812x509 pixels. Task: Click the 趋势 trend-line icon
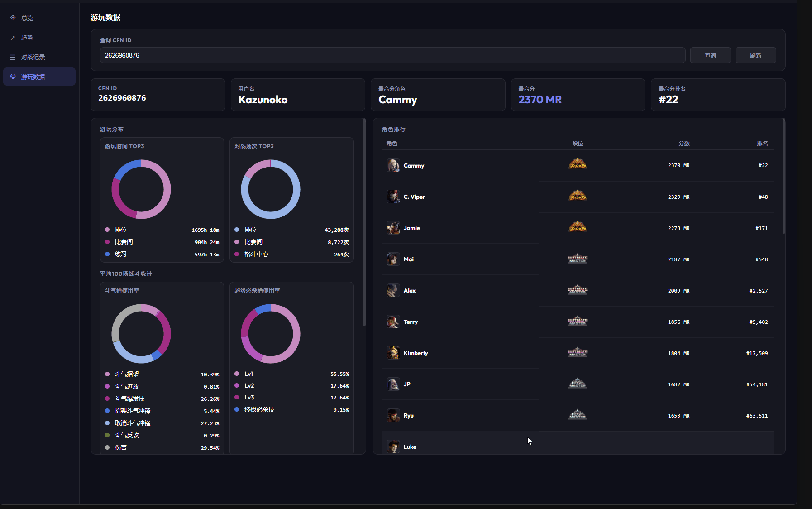pos(13,38)
